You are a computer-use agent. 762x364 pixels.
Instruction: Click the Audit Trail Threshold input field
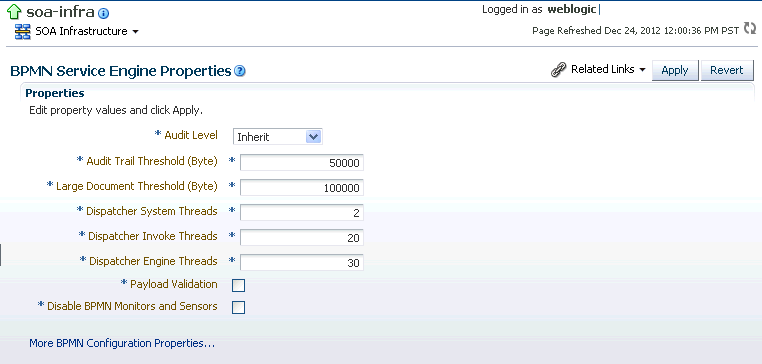coord(302,163)
